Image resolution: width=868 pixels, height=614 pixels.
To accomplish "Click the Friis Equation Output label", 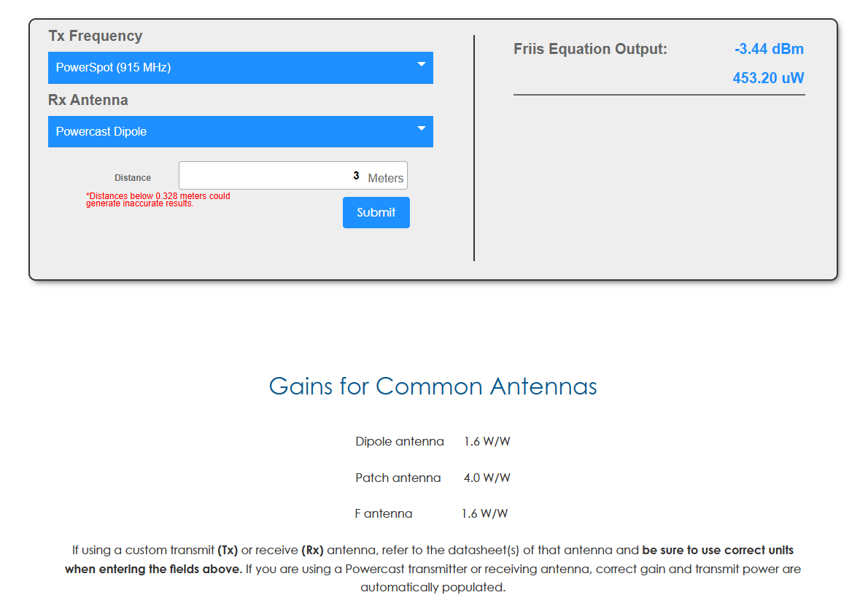I will click(591, 49).
